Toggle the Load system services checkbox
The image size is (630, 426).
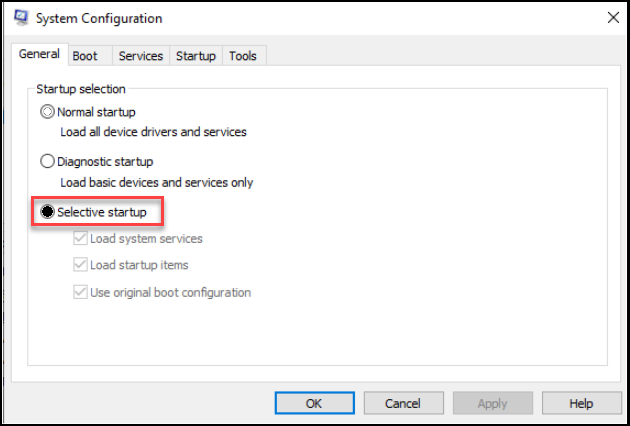(80, 239)
